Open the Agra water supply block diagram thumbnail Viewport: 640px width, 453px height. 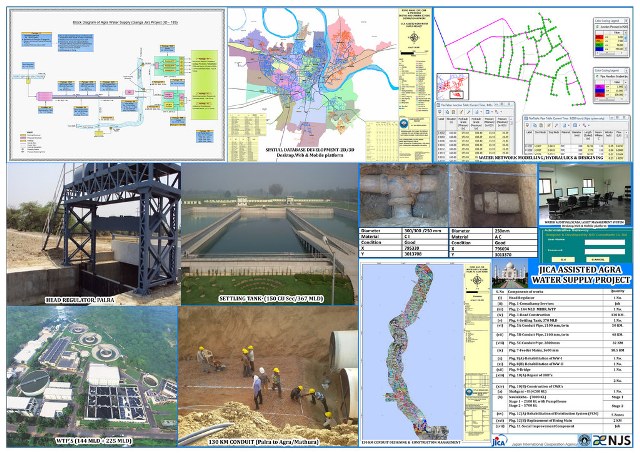117,84
